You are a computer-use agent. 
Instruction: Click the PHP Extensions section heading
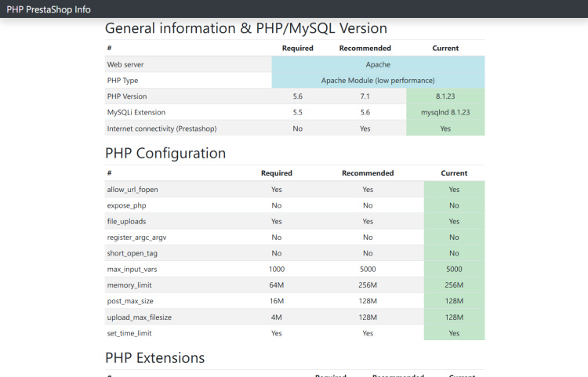pos(155,358)
